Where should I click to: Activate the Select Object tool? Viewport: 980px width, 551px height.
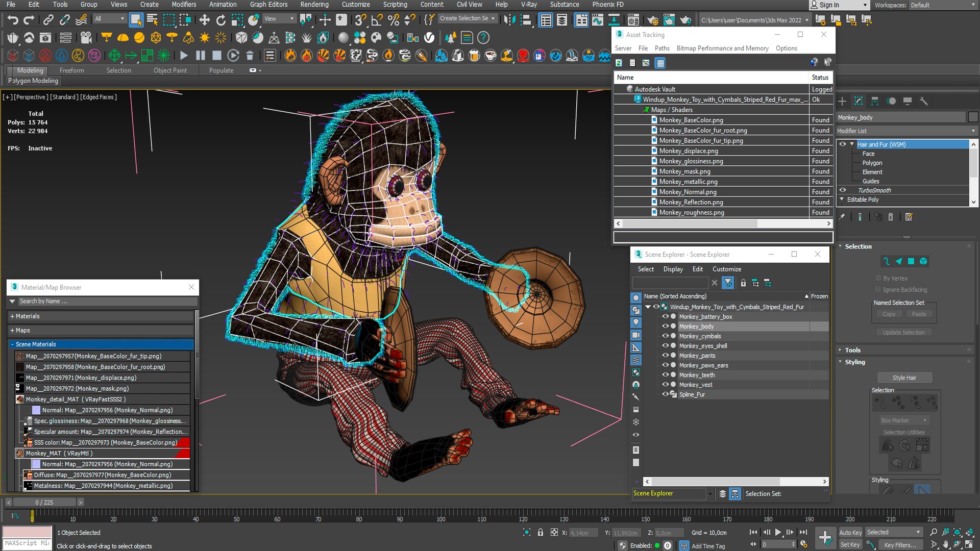[136, 20]
